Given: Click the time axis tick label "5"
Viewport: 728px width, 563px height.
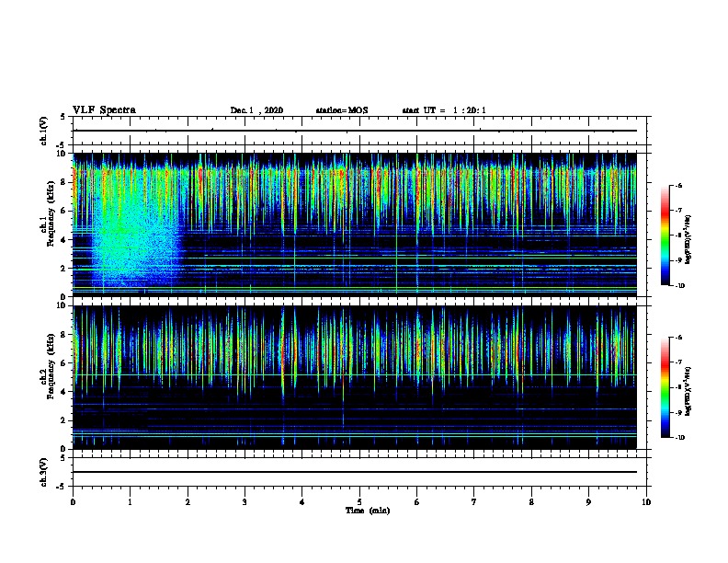Looking at the screenshot, I should coord(359,502).
